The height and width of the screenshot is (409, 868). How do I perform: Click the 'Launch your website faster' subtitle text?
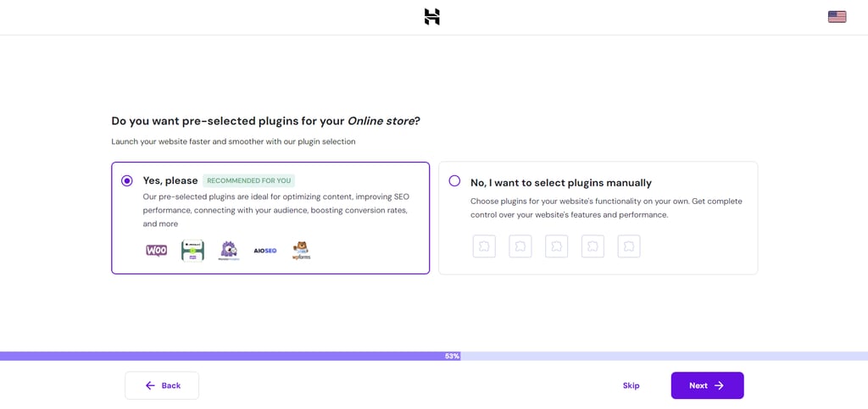(x=233, y=141)
